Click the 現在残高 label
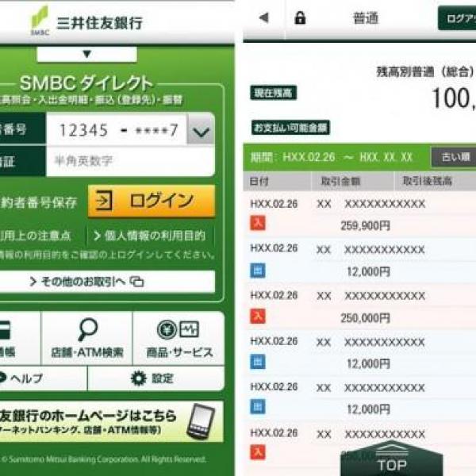The image size is (476, 476). tap(273, 93)
